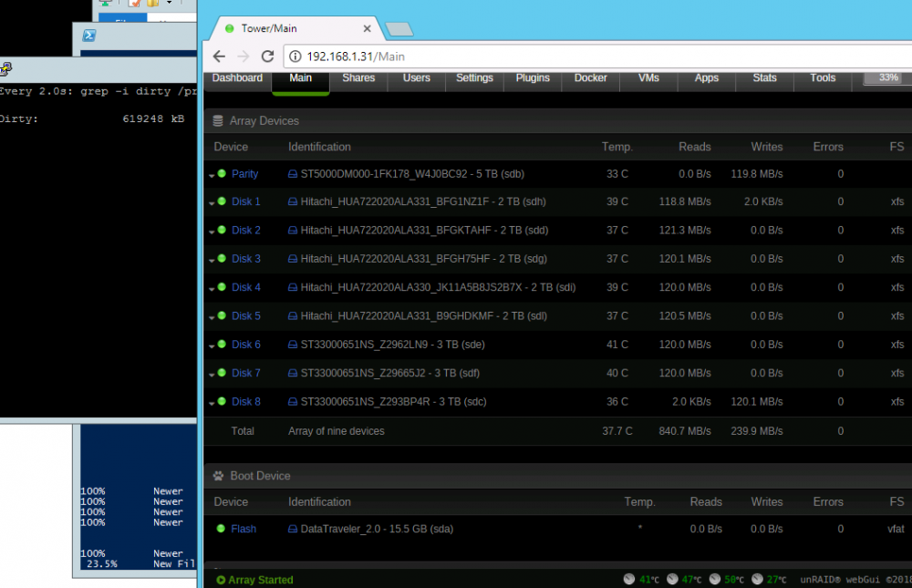Expand the Disk 7 dropdown arrow
912x588 pixels.
[212, 375]
